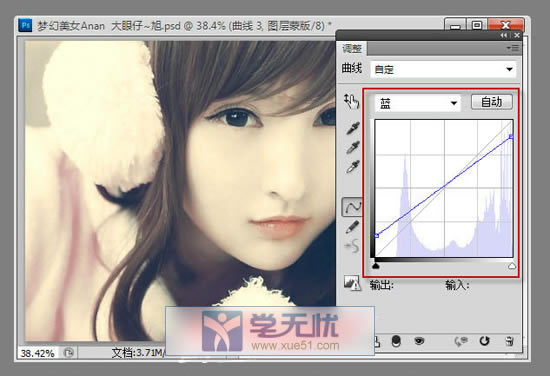Click the histogram warning recalculation icon
The width and height of the screenshot is (550, 376).
click(x=352, y=283)
